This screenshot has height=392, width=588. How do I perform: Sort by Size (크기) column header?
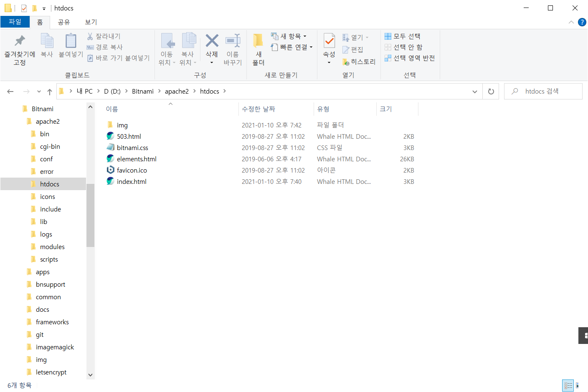click(386, 109)
